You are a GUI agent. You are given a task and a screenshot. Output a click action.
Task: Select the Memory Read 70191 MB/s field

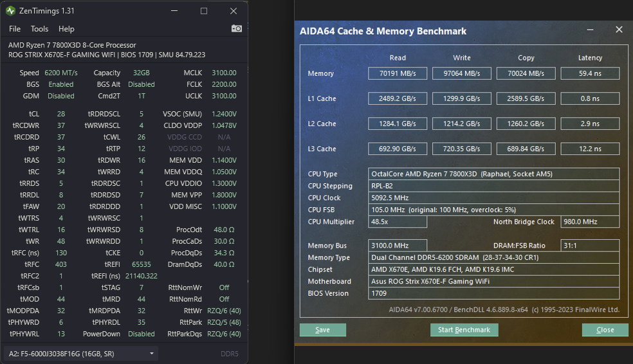398,73
